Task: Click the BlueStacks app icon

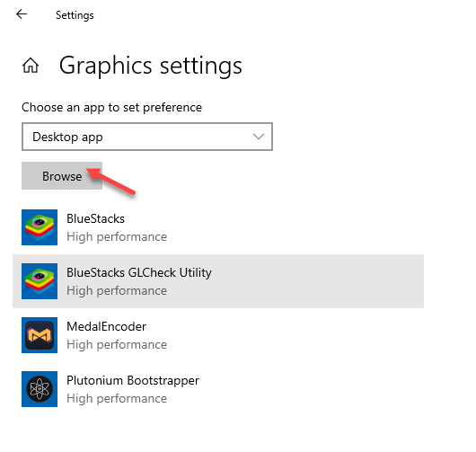Action: [40, 227]
